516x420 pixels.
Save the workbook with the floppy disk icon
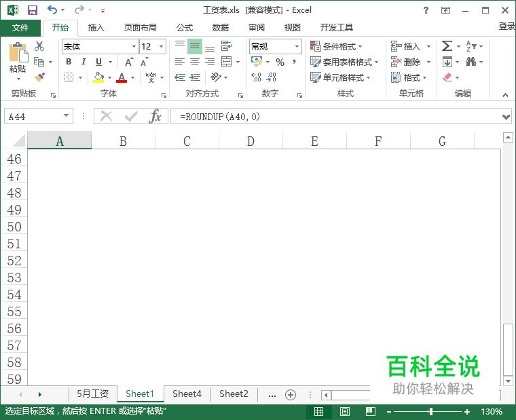coord(33,10)
